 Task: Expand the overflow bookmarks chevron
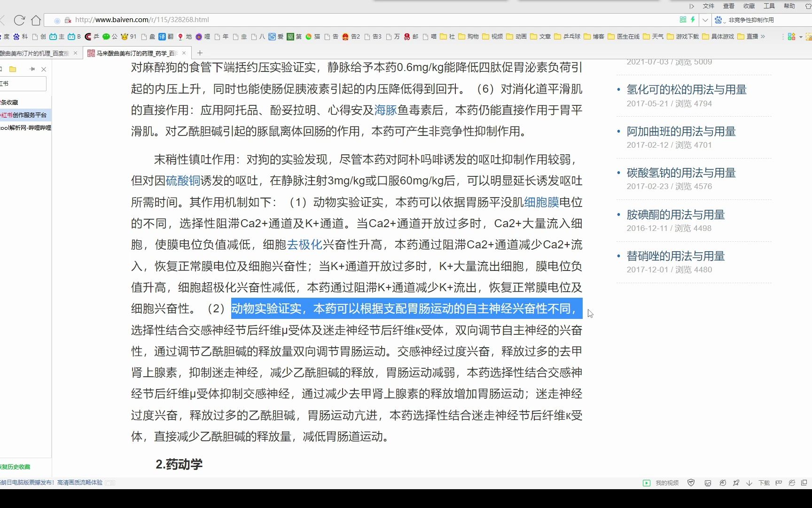[763, 36]
